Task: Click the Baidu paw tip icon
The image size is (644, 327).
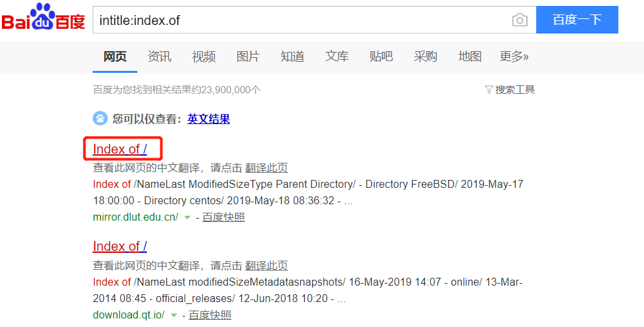Action: (100, 119)
